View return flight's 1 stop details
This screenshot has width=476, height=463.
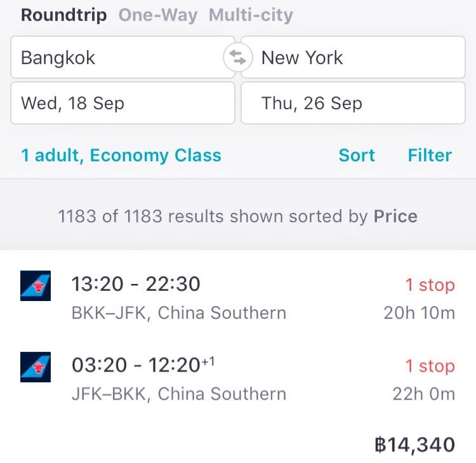pyautogui.click(x=430, y=366)
